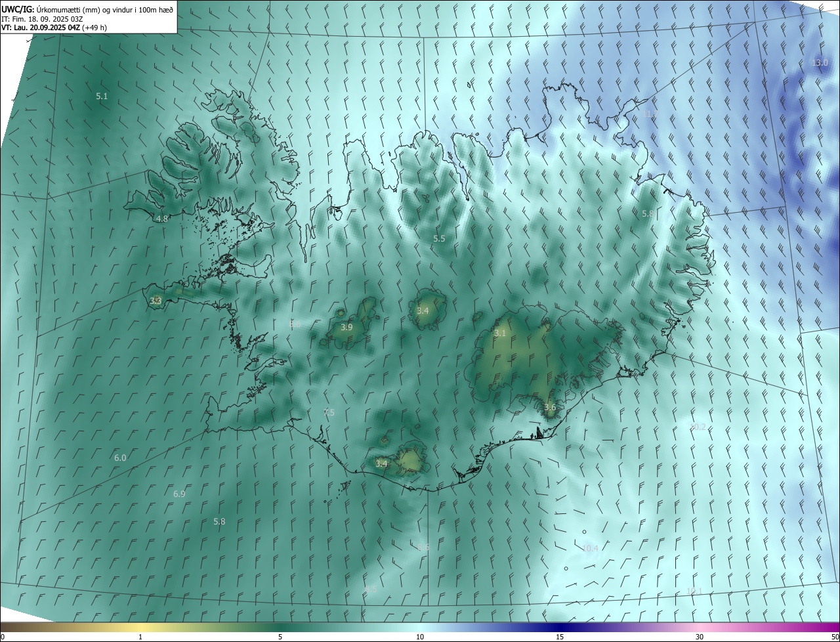840x642 pixels.
Task: Click the 50 tick on the color scale
Action: 835,637
